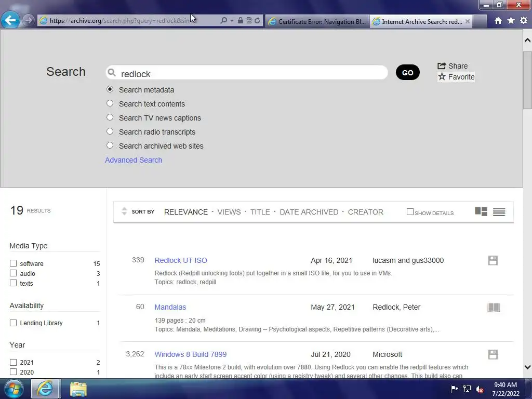This screenshot has height=399, width=532.
Task: Select Search archived web sites option
Action: (x=110, y=145)
